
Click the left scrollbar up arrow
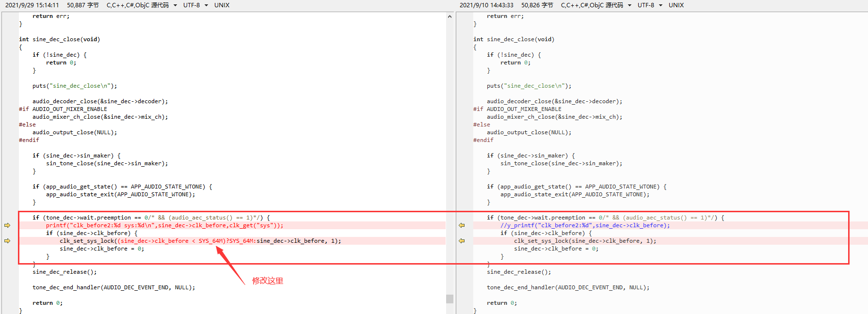coord(450,16)
